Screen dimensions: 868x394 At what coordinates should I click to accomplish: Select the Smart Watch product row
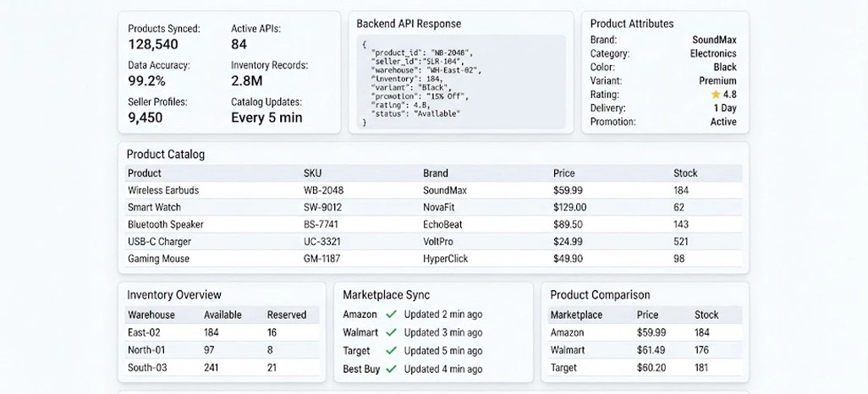click(x=433, y=207)
